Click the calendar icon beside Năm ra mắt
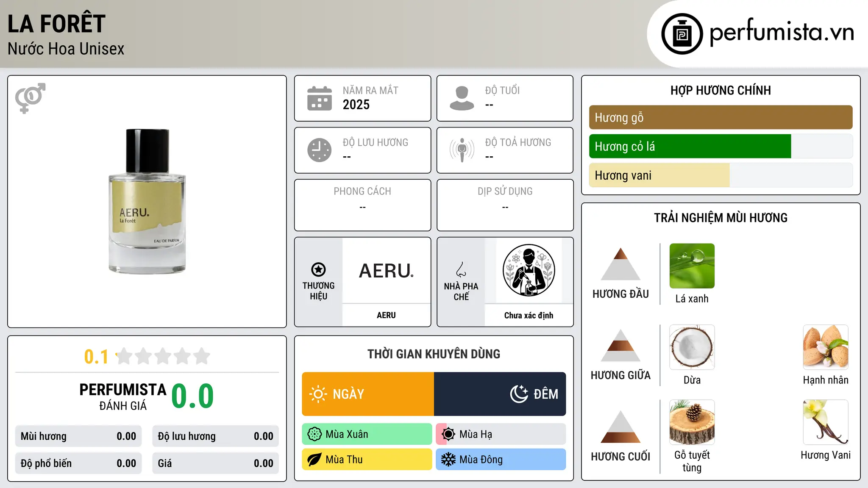The image size is (868, 488). tap(320, 98)
